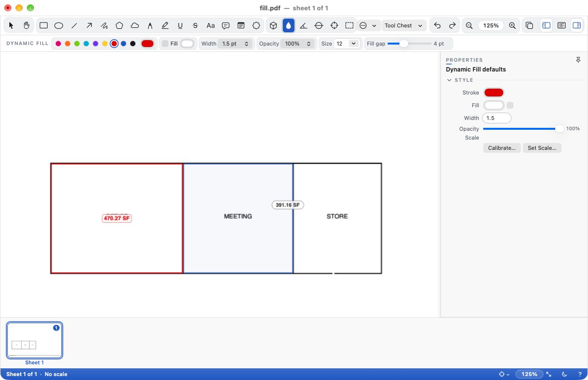Viewport: 588px width, 380px height.
Task: Click the fit-to-window expand arrows
Action: tap(549, 374)
